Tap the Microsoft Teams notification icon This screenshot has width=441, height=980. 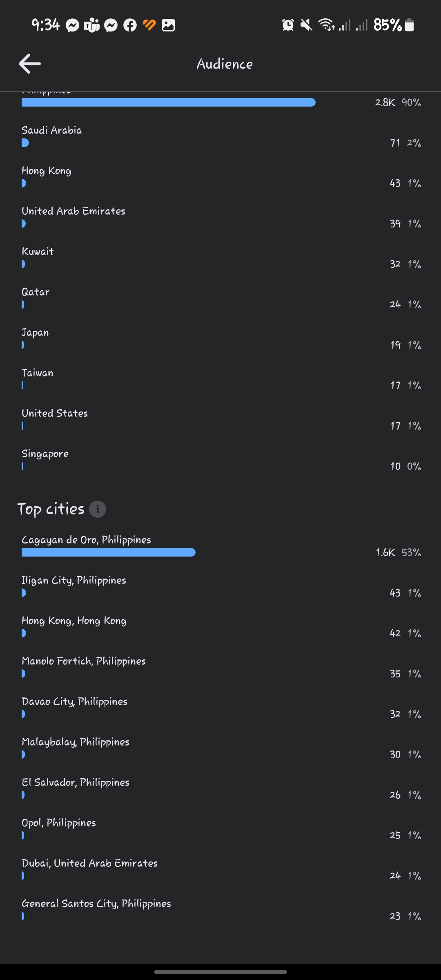pyautogui.click(x=91, y=25)
